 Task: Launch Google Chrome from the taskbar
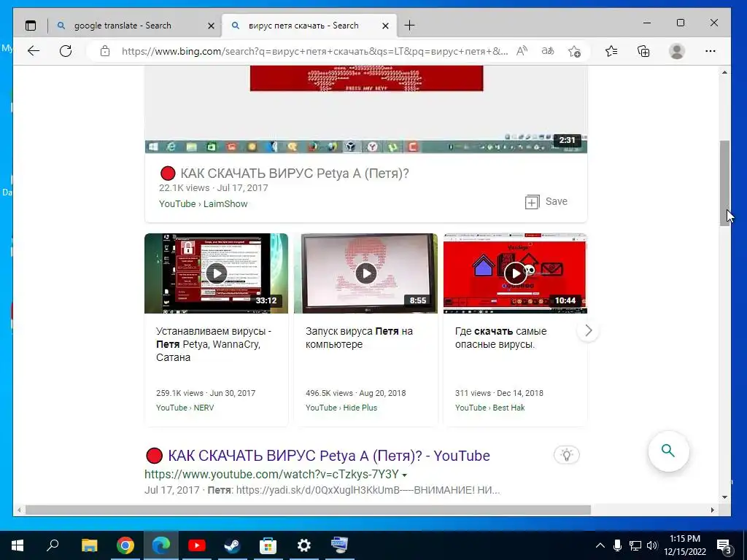click(125, 545)
